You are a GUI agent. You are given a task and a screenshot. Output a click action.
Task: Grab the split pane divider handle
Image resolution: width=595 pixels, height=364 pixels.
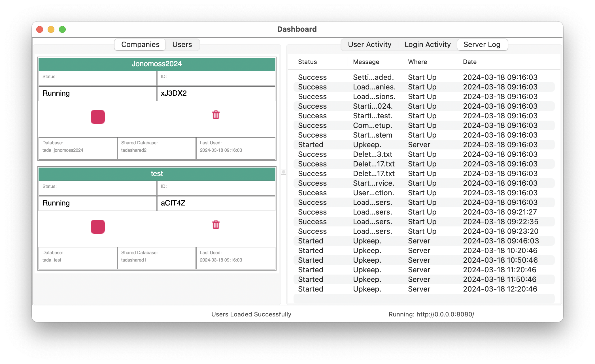[284, 172]
